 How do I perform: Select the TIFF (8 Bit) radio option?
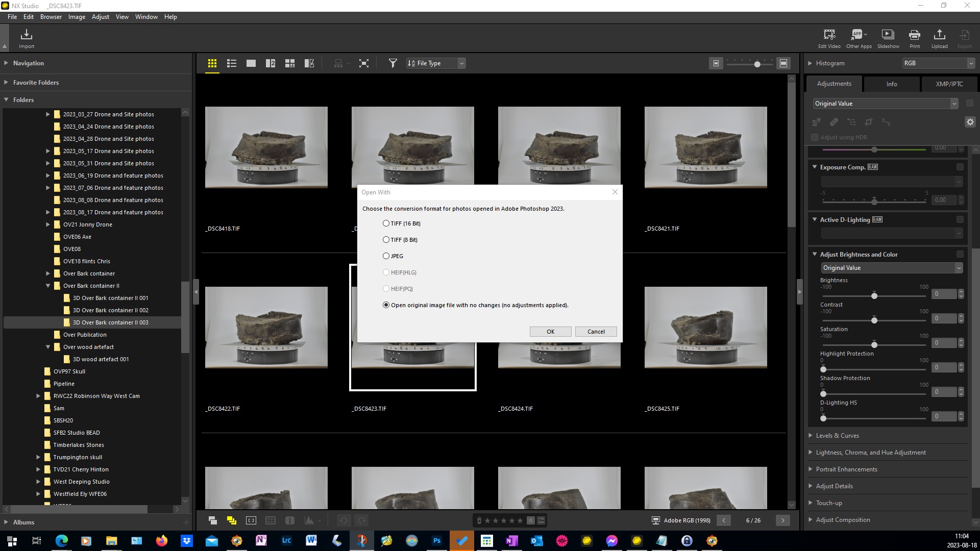coord(386,240)
